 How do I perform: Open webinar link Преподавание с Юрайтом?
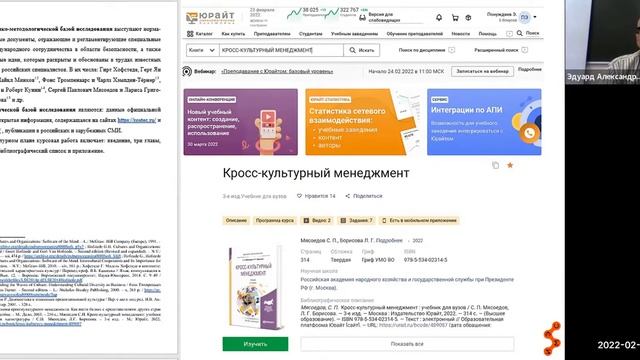(x=277, y=71)
